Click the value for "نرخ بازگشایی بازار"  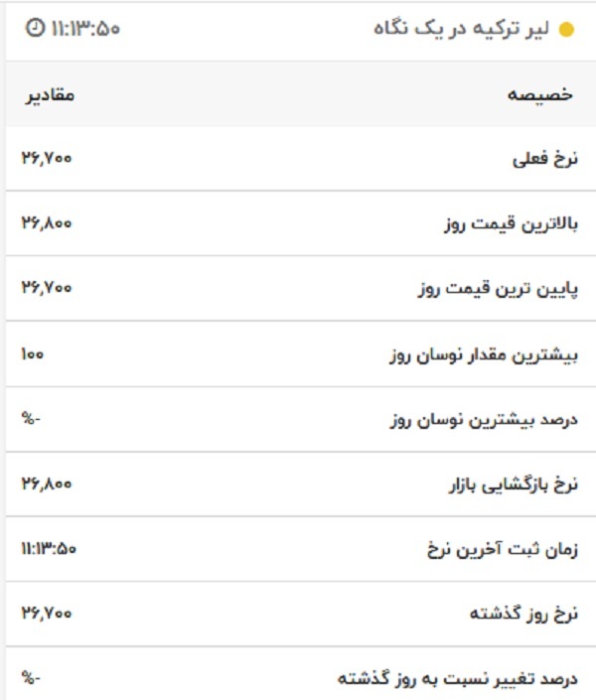point(47,483)
